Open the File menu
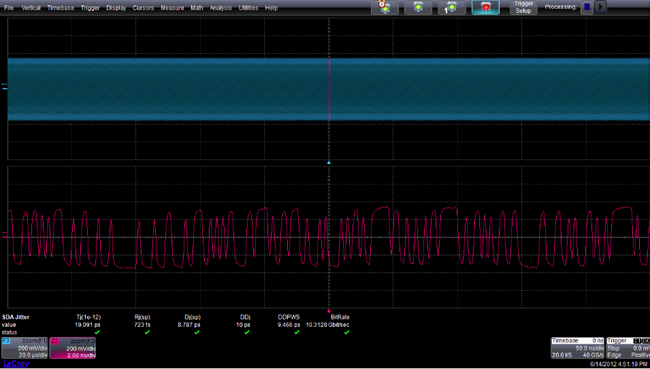The height and width of the screenshot is (369, 650). (9, 8)
